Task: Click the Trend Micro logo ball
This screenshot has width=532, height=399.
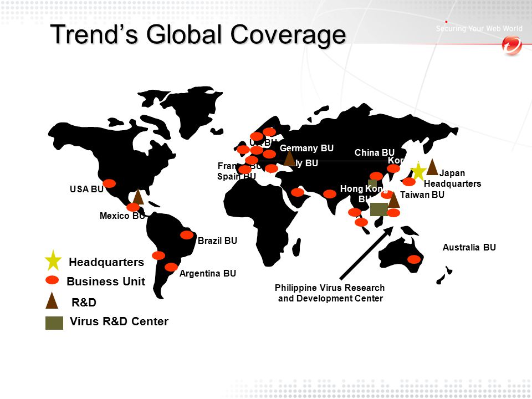Action: [511, 46]
